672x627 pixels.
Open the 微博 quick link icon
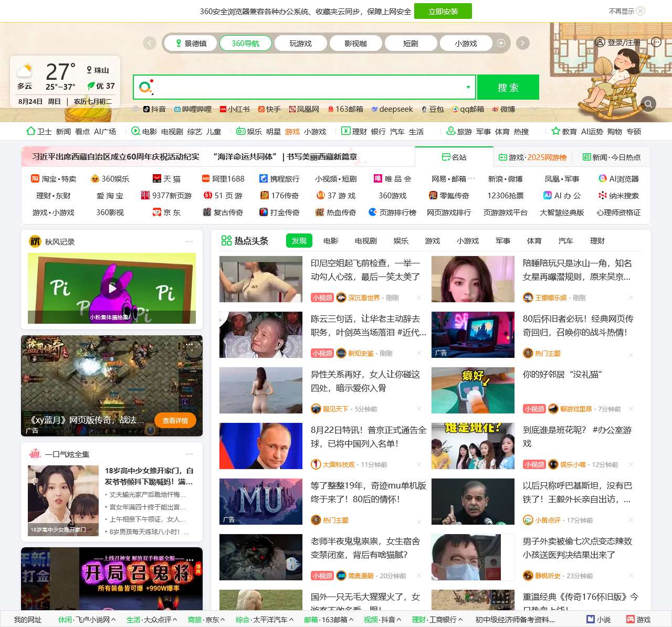495,109
